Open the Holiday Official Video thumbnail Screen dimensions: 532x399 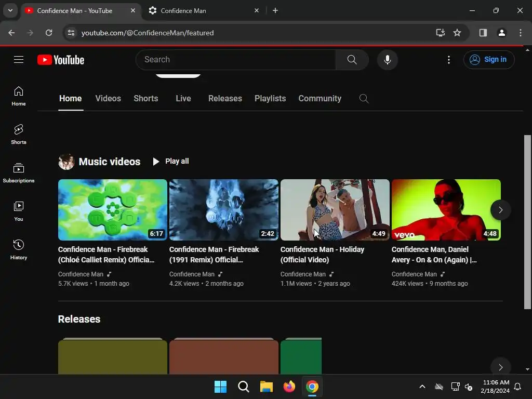point(335,210)
